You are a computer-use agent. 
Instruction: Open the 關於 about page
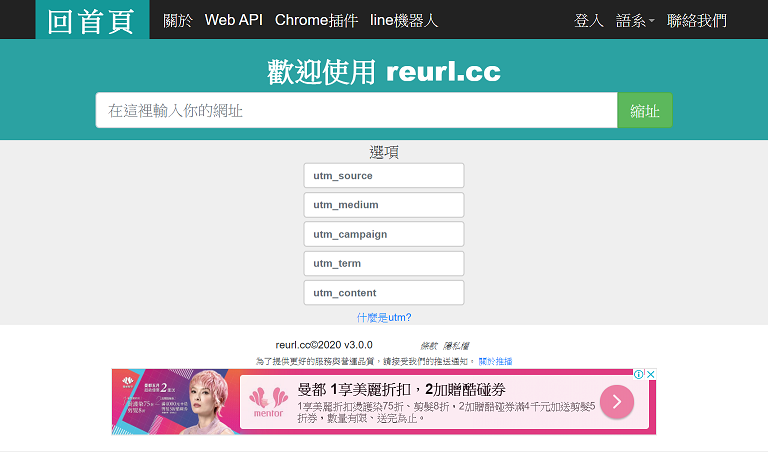(x=178, y=20)
